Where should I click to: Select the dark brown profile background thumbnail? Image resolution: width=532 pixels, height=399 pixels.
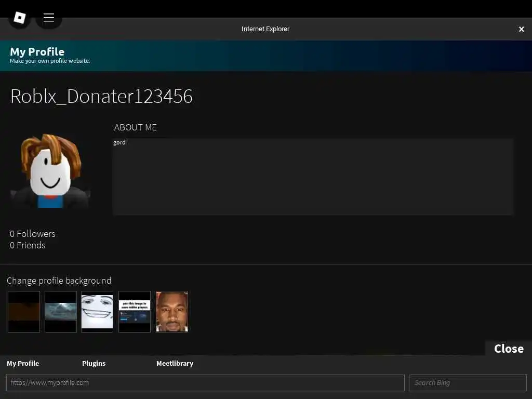(24, 312)
